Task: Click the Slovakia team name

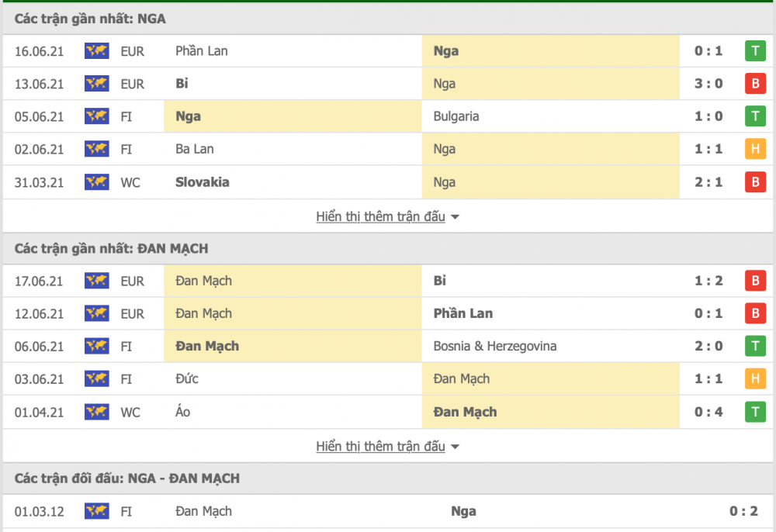Action: [x=203, y=182]
